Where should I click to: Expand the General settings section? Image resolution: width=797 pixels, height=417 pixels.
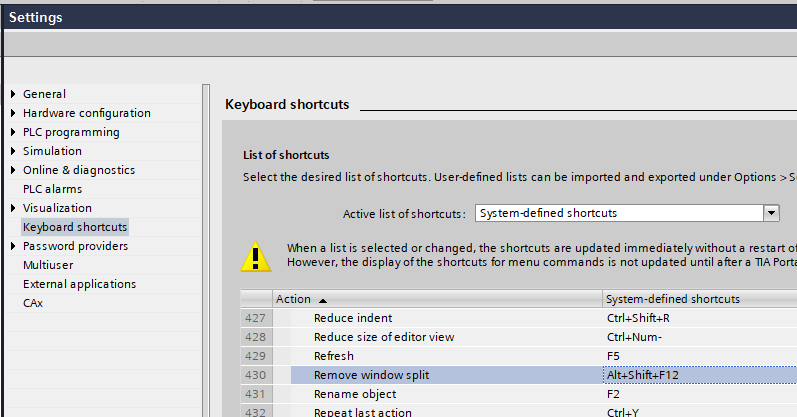13,94
